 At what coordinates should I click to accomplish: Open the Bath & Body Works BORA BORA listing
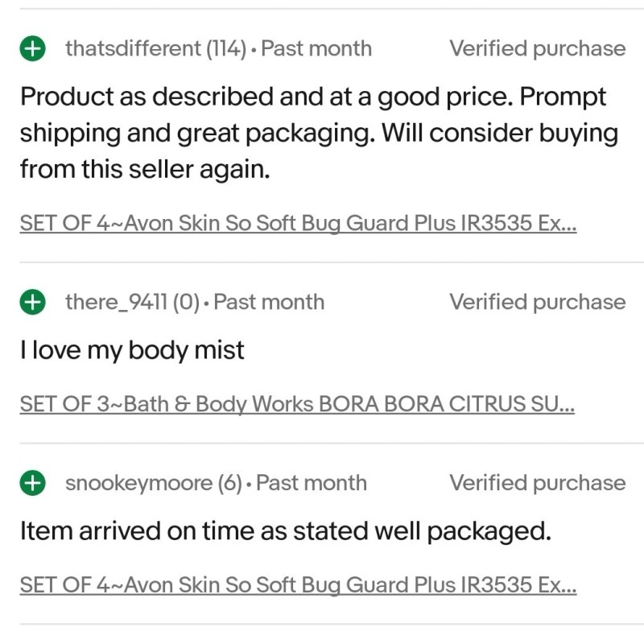pos(298,403)
